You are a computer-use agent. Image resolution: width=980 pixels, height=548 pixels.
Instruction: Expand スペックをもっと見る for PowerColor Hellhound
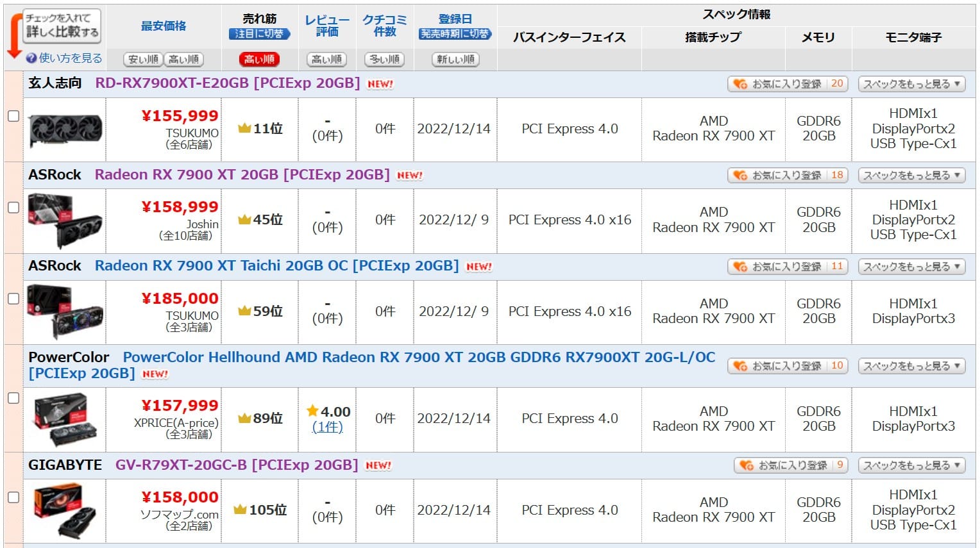coord(911,366)
